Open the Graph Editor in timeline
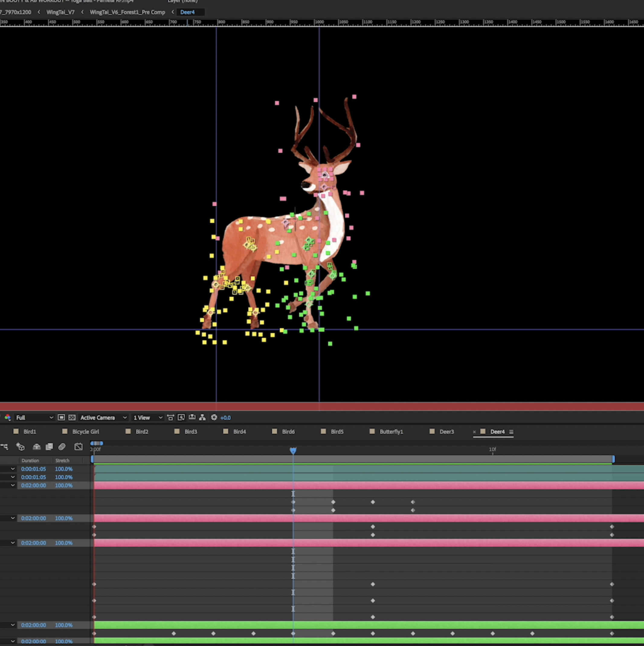Screen dimensions: 644x646 78,447
